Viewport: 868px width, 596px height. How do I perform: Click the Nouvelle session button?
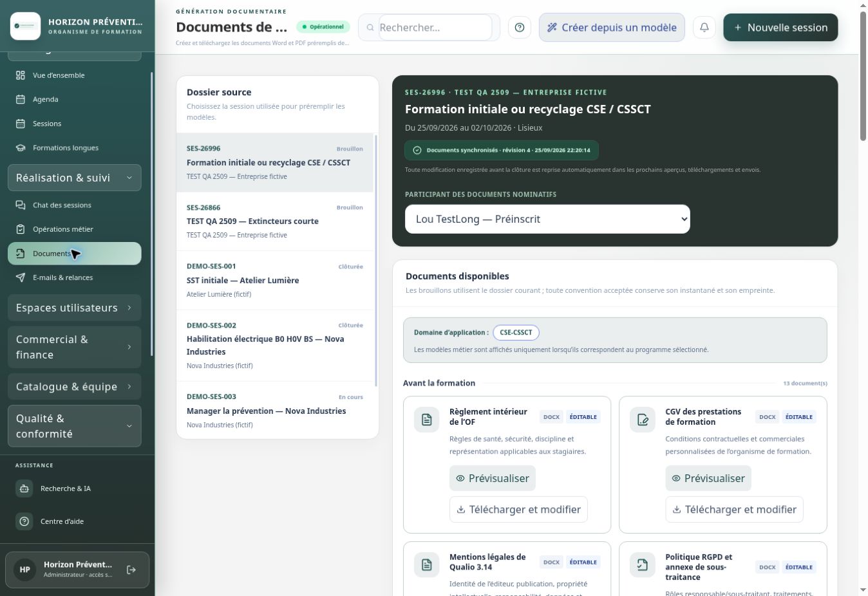pos(780,28)
